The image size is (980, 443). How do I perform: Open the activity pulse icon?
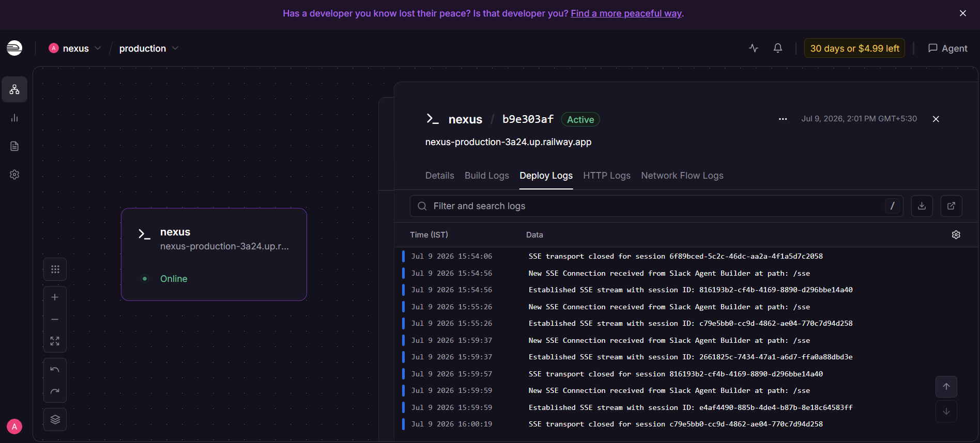click(754, 48)
